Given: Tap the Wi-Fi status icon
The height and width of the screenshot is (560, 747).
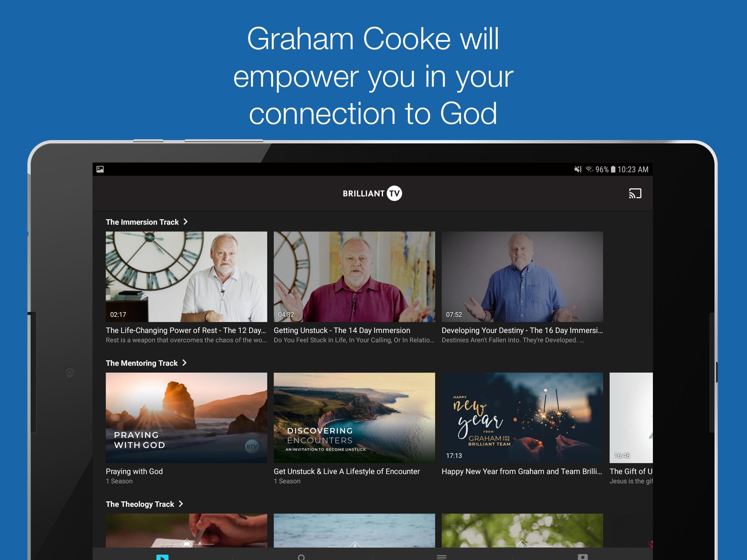Looking at the screenshot, I should 589,169.
